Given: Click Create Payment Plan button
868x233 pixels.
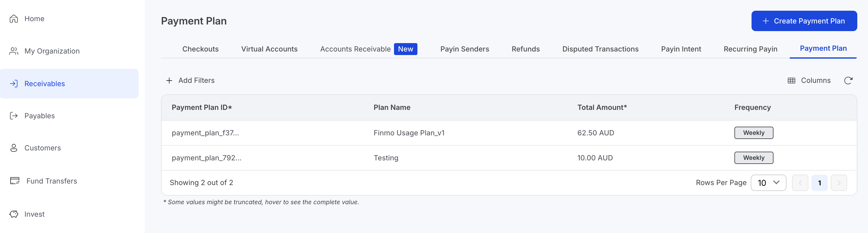Looking at the screenshot, I should 804,21.
